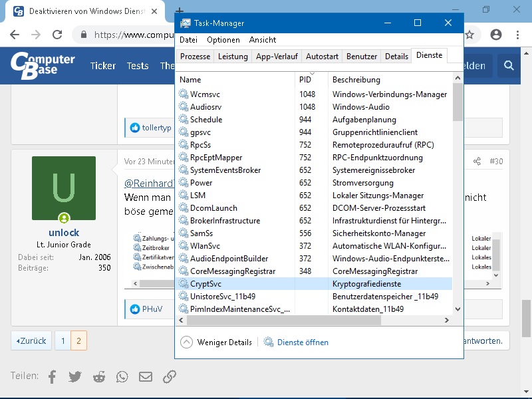This screenshot has width=532, height=399.
Task: Switch to the App-Verlauf tab
Action: (x=277, y=57)
